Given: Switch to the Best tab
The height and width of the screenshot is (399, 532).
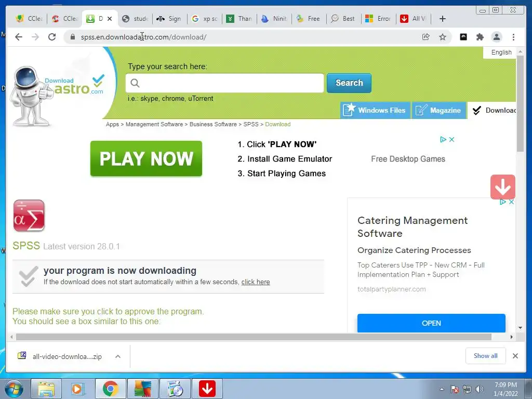Looking at the screenshot, I should tap(343, 19).
